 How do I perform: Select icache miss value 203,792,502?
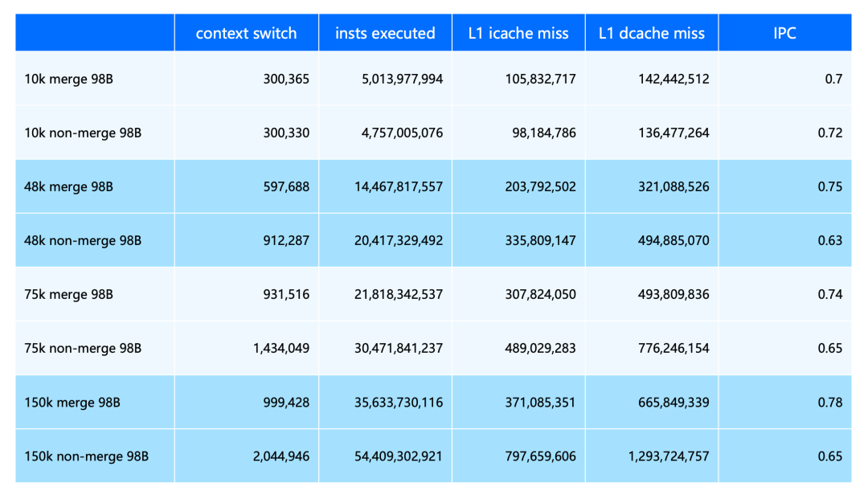click(540, 186)
